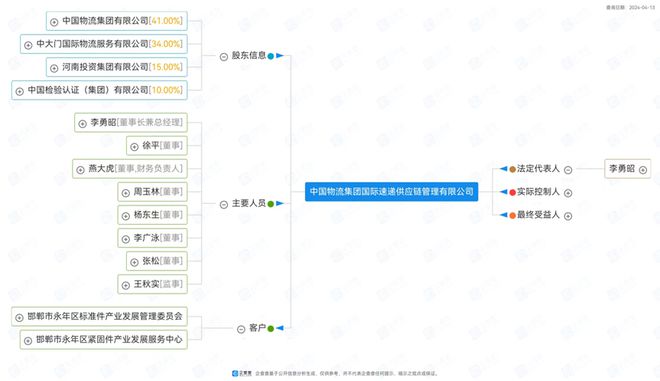
Task: Expand the right-side 李勇昭 legal representative node
Action: pos(643,170)
